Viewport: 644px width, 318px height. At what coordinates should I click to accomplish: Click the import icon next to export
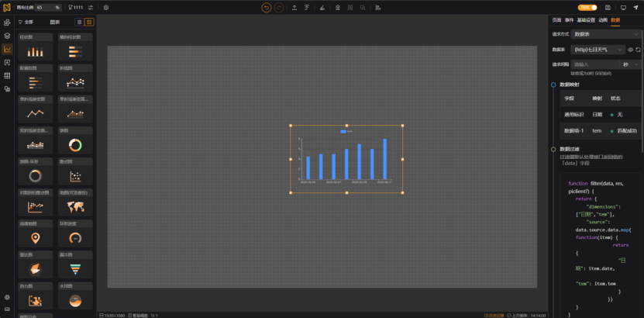pyautogui.click(x=307, y=8)
